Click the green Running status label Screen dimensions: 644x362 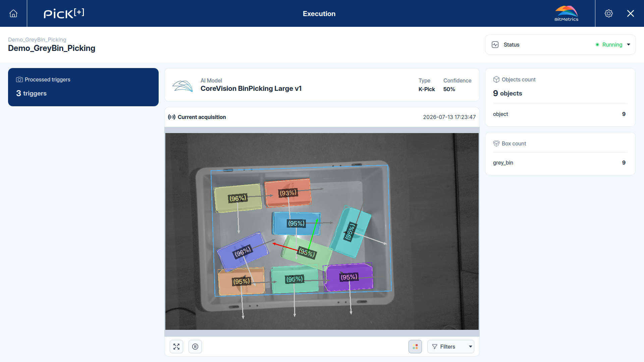tap(612, 45)
